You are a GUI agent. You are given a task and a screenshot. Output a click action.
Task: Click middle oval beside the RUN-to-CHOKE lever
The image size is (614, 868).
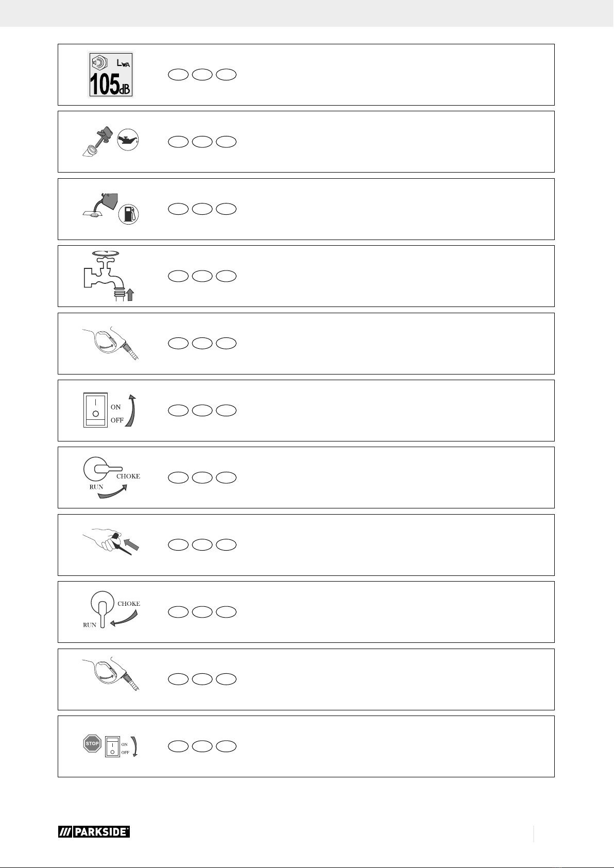coord(202,478)
